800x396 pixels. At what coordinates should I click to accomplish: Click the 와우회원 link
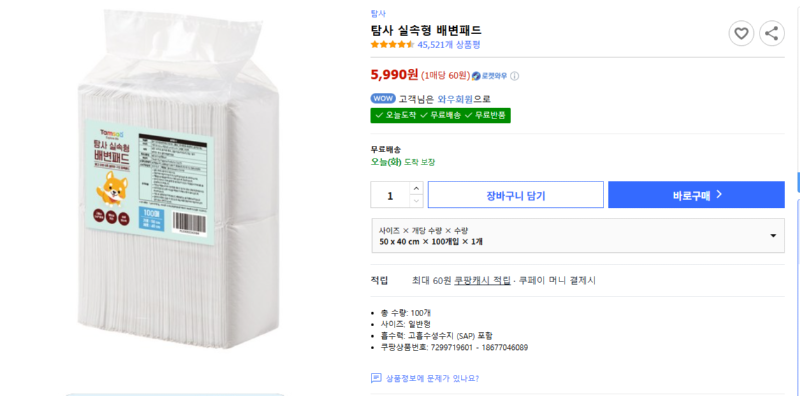point(456,99)
